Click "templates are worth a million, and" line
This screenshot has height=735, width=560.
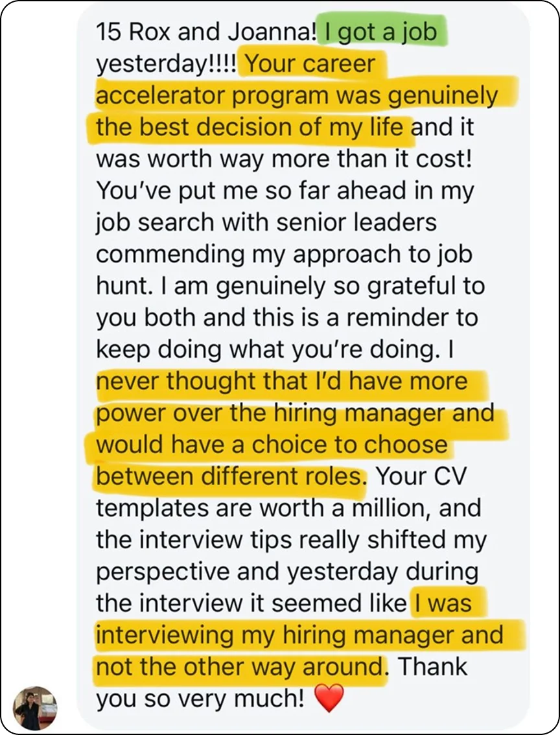[288, 508]
